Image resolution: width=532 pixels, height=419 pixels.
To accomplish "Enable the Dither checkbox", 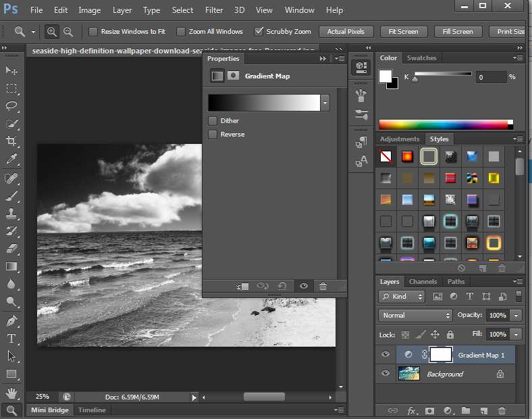I will tap(213, 121).
